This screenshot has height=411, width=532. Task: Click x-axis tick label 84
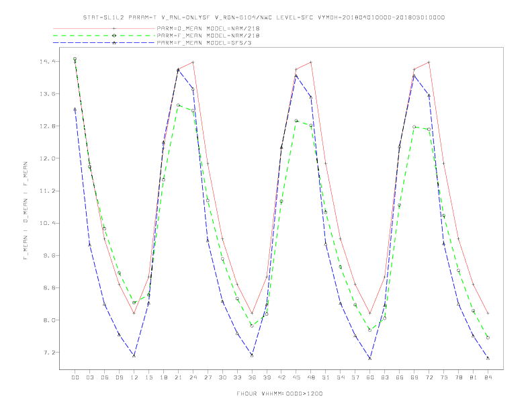[x=488, y=377]
